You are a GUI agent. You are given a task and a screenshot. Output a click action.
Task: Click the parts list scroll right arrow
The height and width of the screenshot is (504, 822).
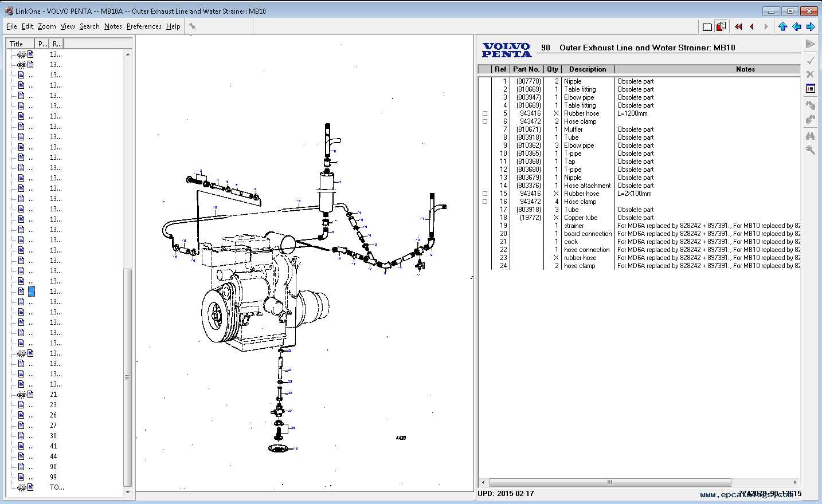(x=795, y=482)
